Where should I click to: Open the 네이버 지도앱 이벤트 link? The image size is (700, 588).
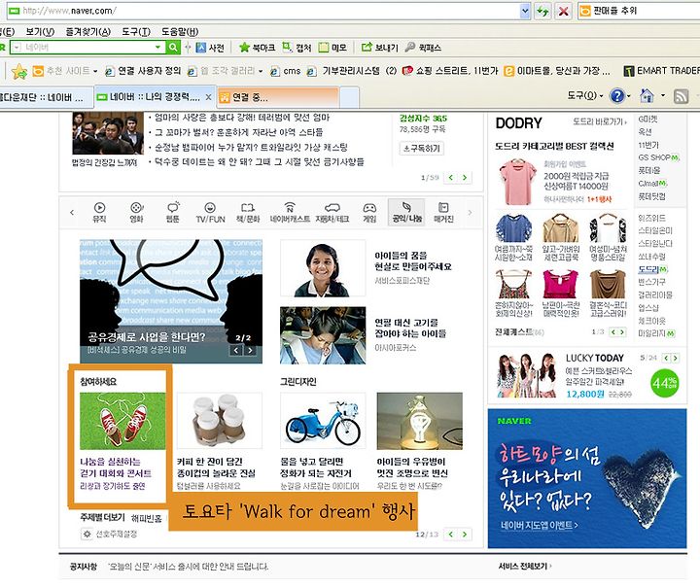540,526
